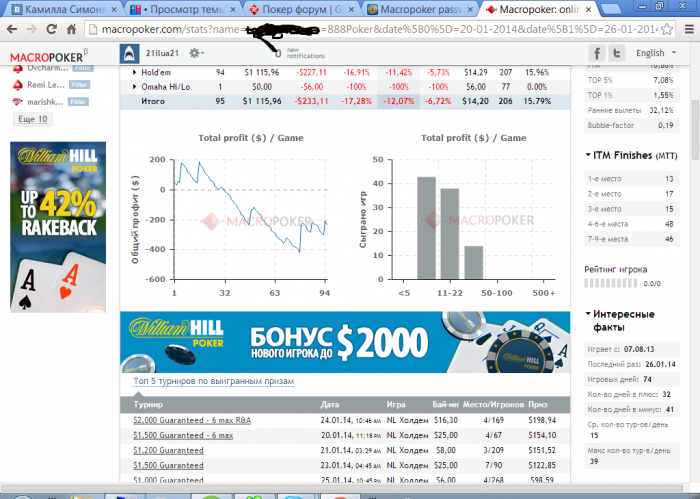Switch to the Просмотр темы tab
The image size is (700, 499).
(x=185, y=9)
